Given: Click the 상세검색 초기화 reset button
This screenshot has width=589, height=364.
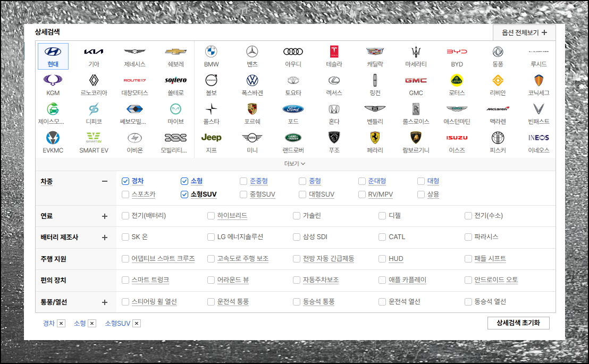Looking at the screenshot, I should pos(518,323).
